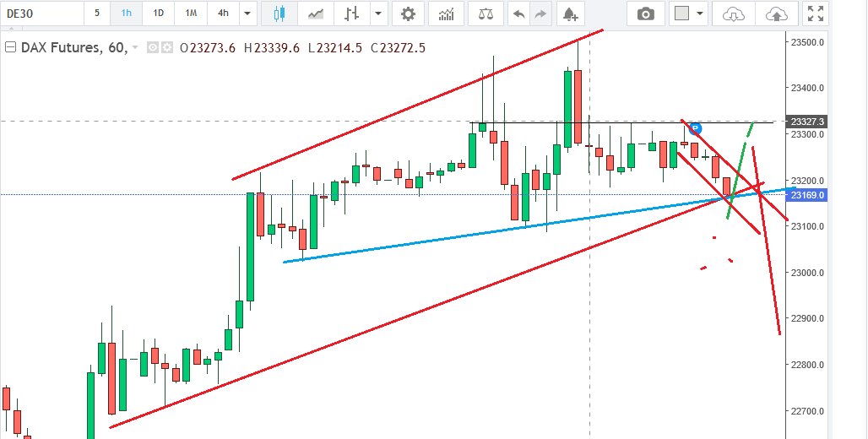Select the 1D interval
The image size is (868, 439).
[x=159, y=14]
